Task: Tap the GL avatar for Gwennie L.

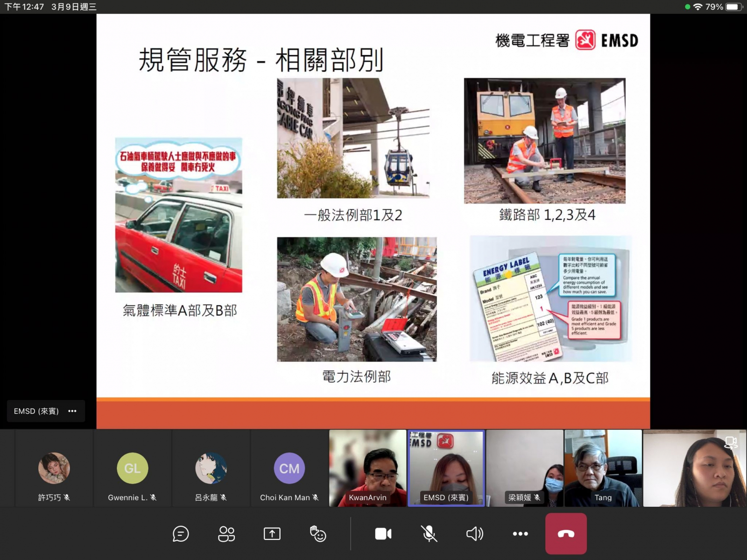Action: click(x=133, y=468)
